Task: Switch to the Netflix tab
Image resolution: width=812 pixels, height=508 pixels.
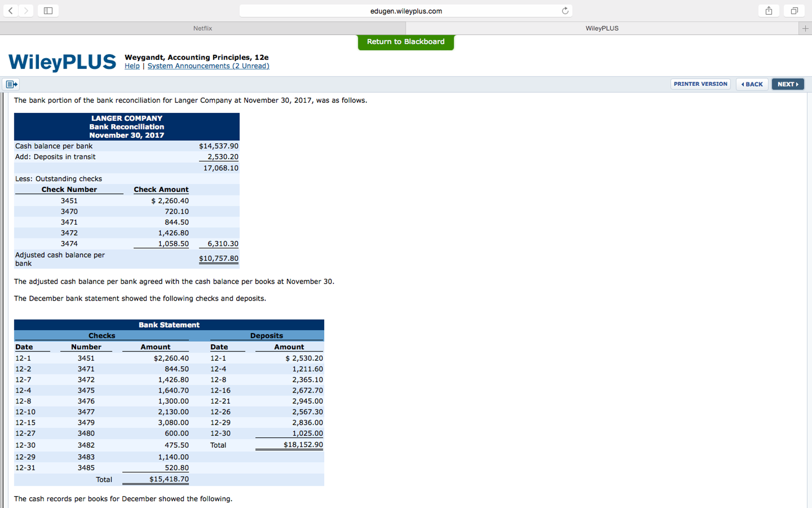Action: tap(202, 28)
